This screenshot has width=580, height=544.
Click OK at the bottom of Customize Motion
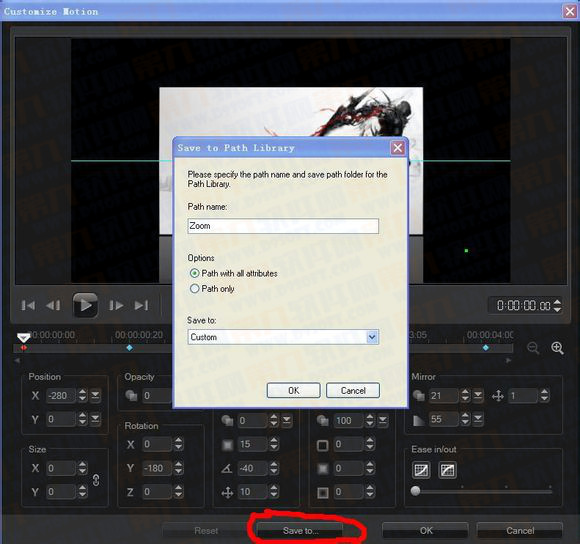click(426, 531)
